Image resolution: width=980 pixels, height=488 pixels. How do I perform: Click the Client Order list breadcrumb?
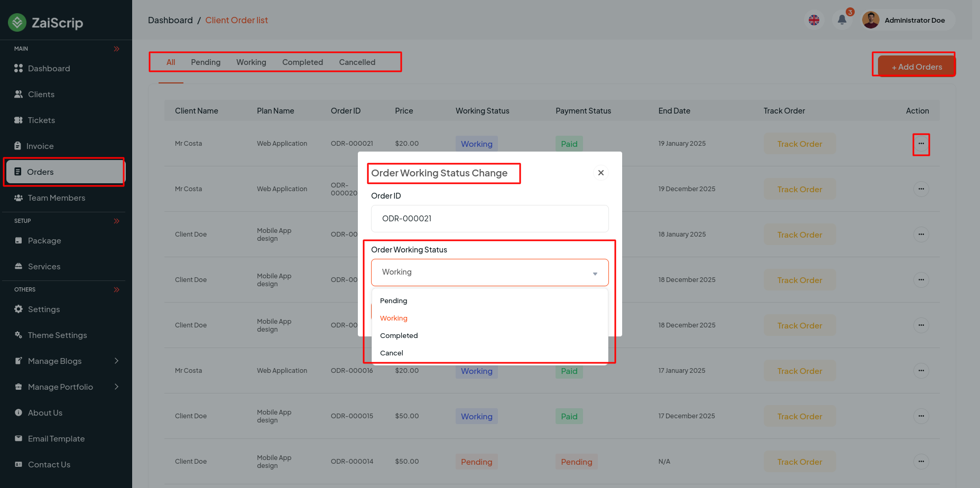(236, 20)
